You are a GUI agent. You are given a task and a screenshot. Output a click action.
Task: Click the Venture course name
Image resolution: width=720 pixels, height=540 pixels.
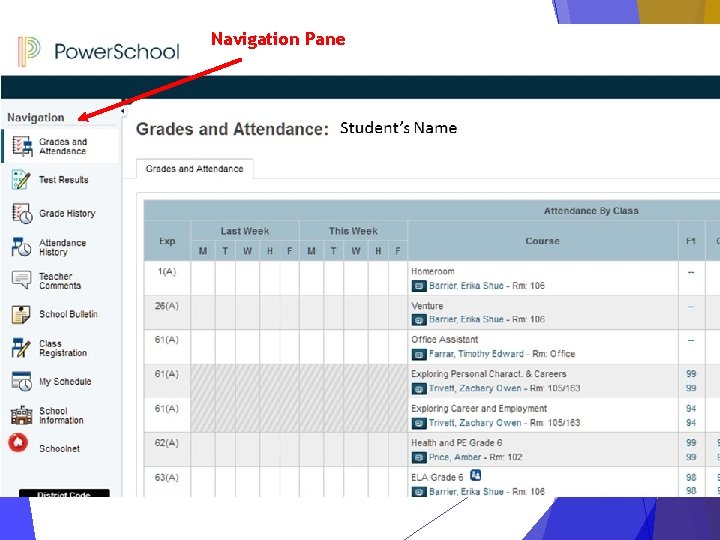[427, 306]
